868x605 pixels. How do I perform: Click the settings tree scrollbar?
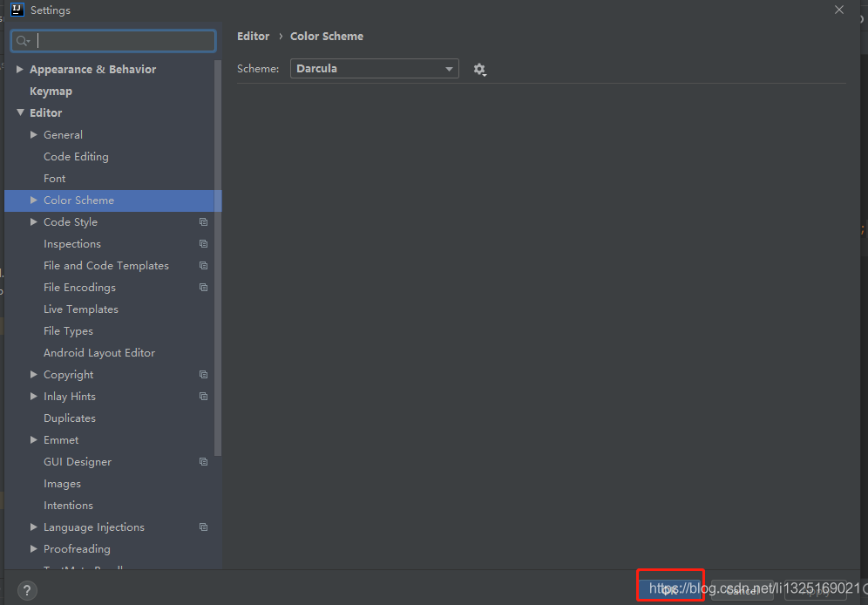coord(218,257)
